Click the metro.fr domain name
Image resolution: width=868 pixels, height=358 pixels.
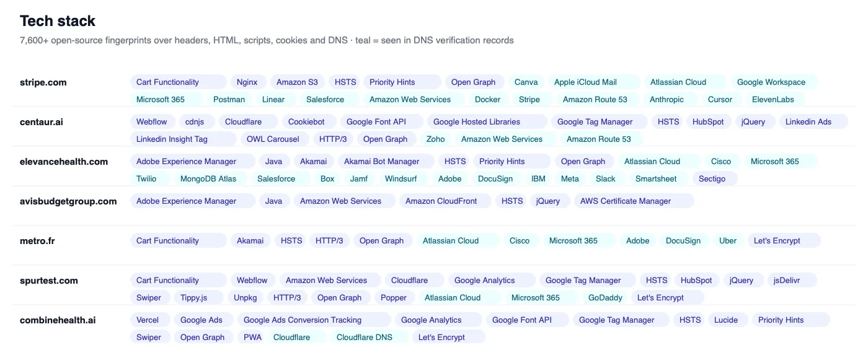37,241
